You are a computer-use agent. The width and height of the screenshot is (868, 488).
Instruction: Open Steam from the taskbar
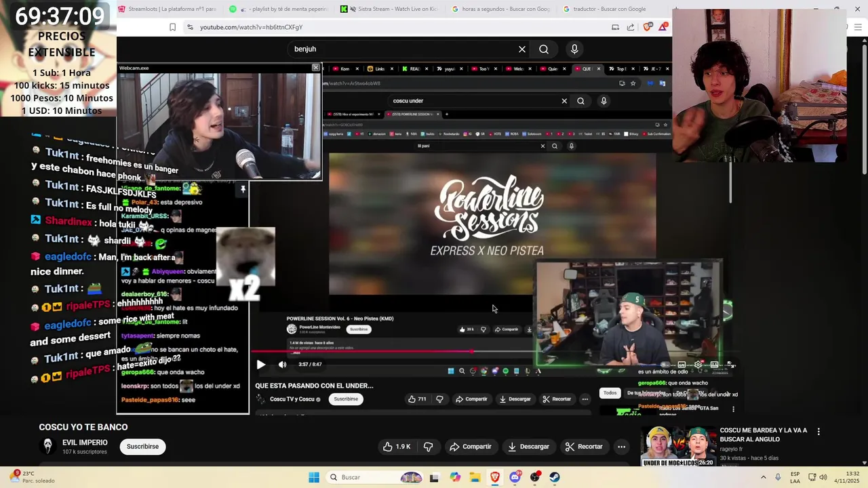coord(555,477)
